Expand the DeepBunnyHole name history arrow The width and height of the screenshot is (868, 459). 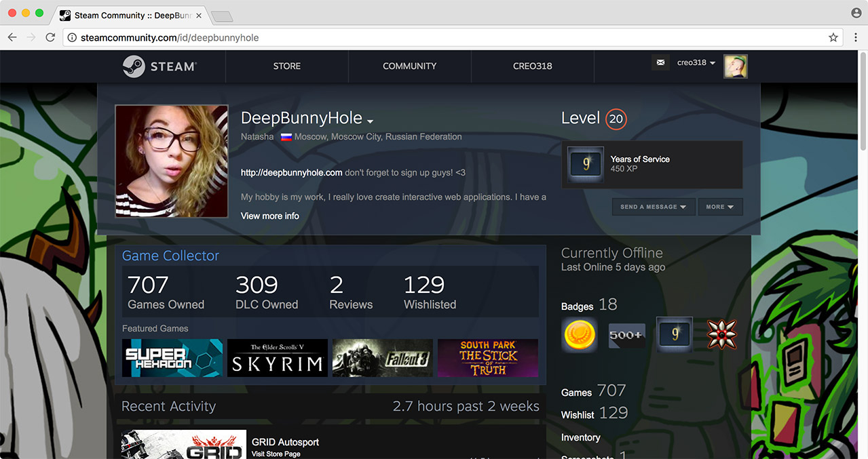click(371, 121)
